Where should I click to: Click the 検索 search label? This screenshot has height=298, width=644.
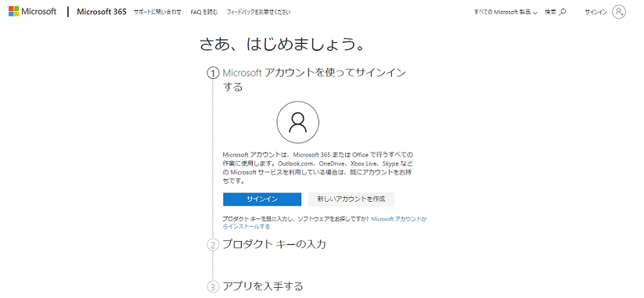[550, 13]
